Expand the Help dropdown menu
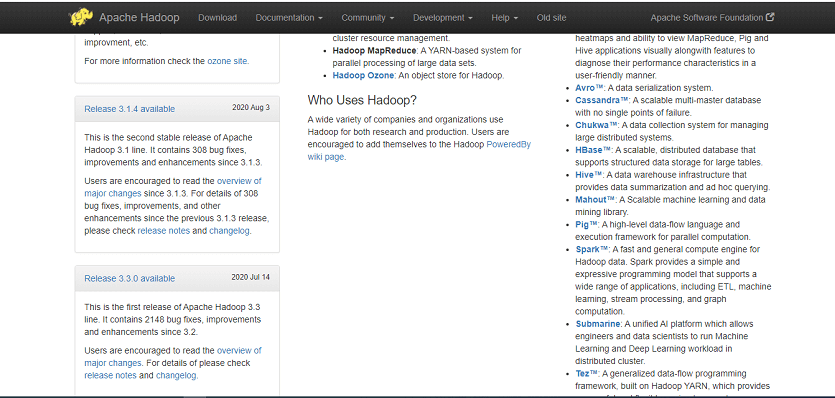The image size is (835, 398). point(504,18)
